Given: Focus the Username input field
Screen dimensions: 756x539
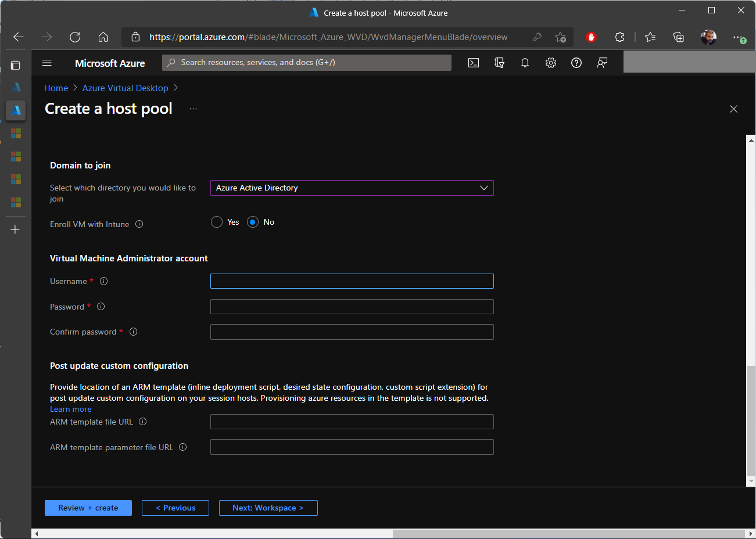Looking at the screenshot, I should [352, 281].
